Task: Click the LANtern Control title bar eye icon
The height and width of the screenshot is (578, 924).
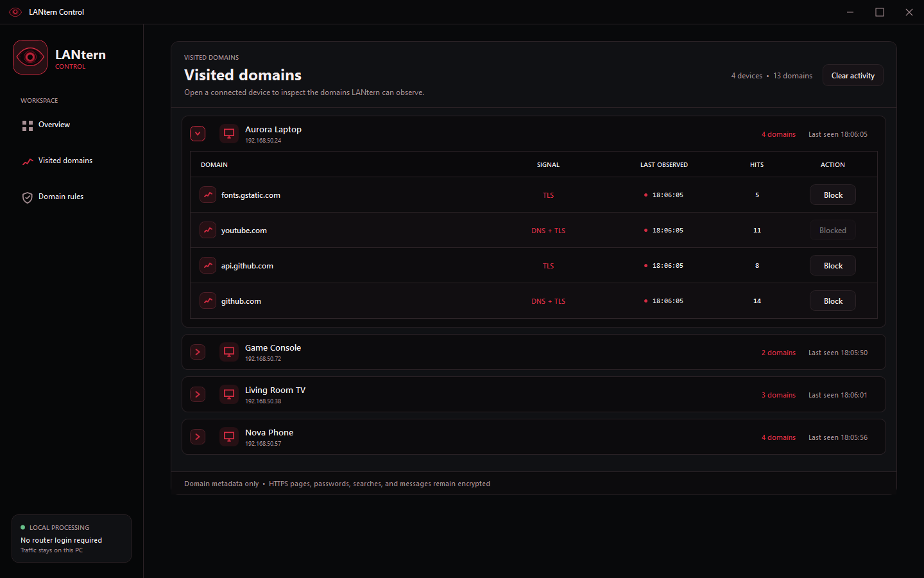Action: (x=15, y=12)
